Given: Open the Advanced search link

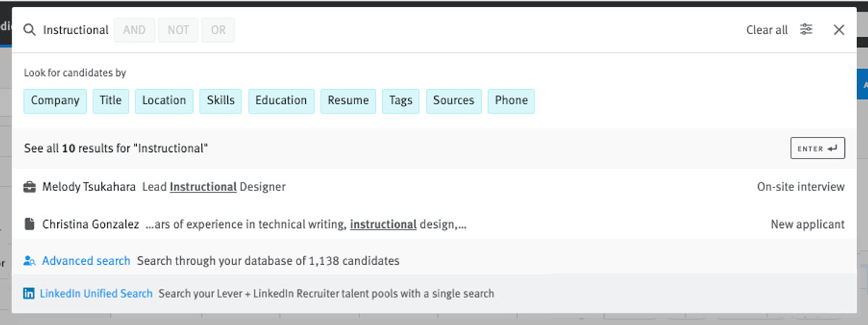Looking at the screenshot, I should (86, 261).
